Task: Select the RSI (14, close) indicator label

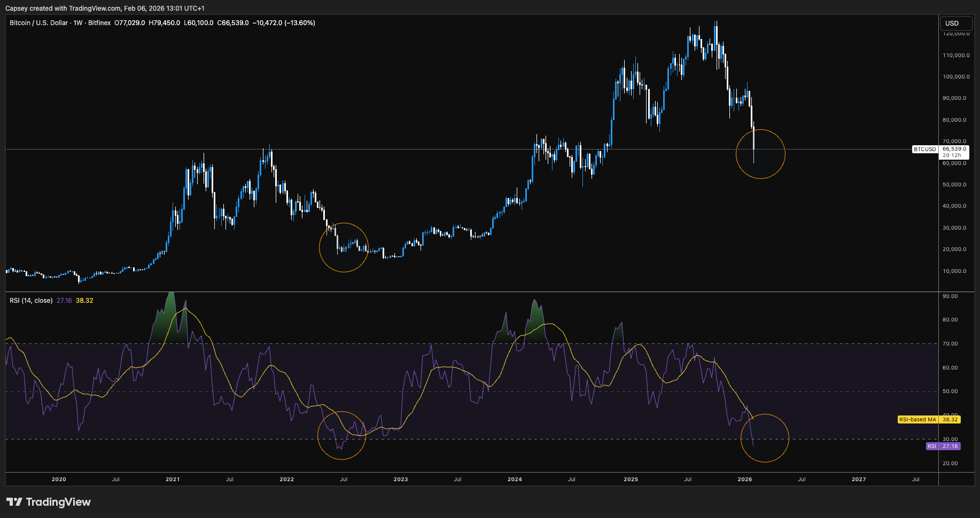Action: coord(31,301)
